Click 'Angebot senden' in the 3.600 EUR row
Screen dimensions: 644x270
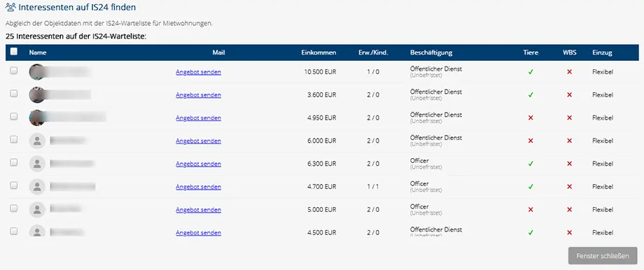click(198, 95)
